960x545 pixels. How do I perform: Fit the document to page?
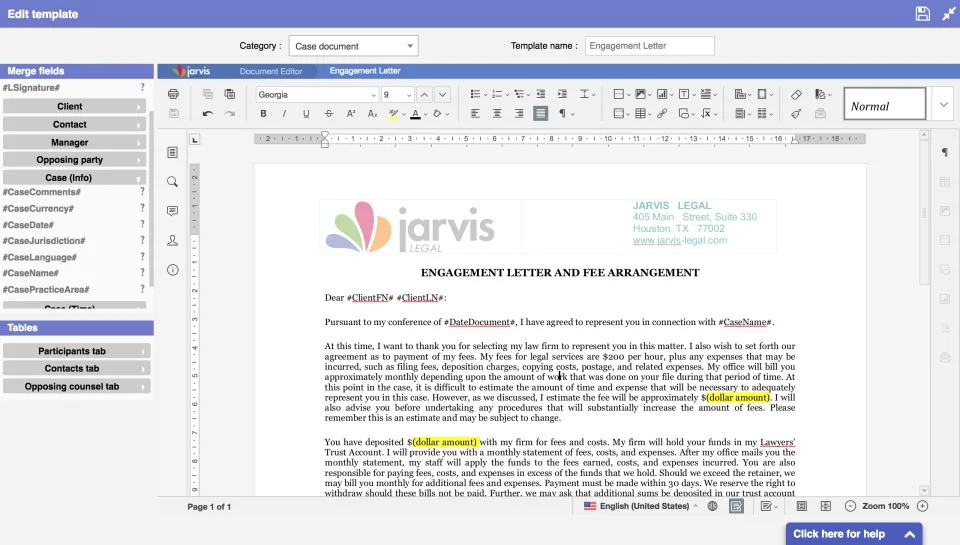tap(801, 506)
